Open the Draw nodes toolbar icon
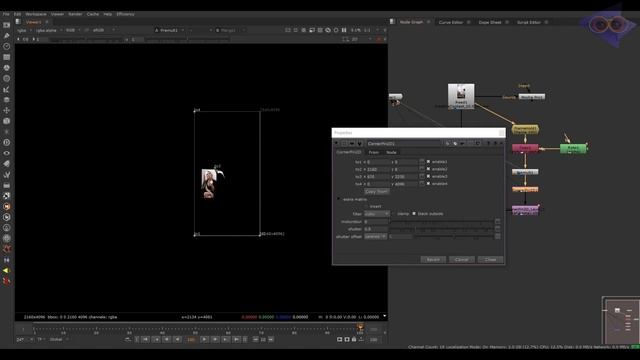640x360 pixels. 7,36
